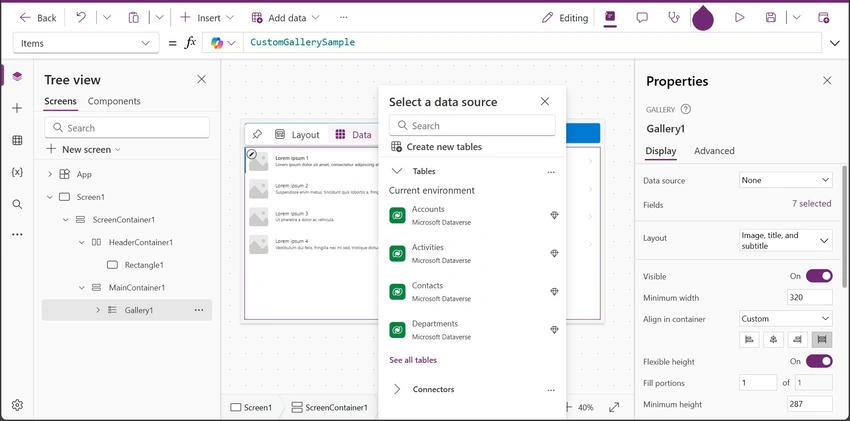Click the Copilot formula icon
850x421 pixels.
217,43
